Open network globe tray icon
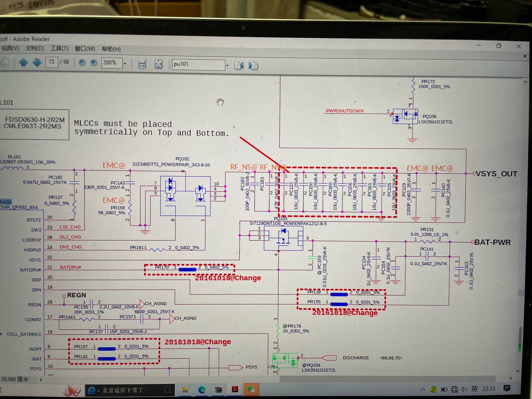532x399 pixels. pyautogui.click(x=454, y=389)
